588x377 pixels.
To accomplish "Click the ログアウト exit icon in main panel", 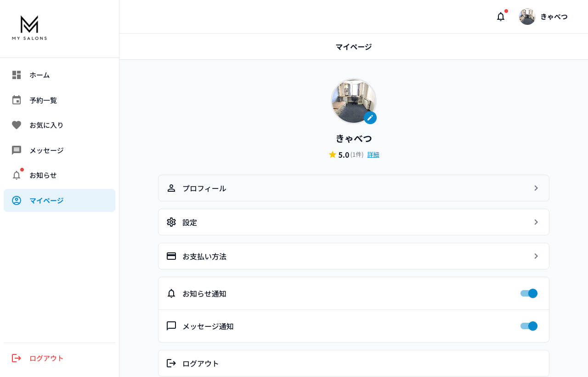I will pos(171,363).
